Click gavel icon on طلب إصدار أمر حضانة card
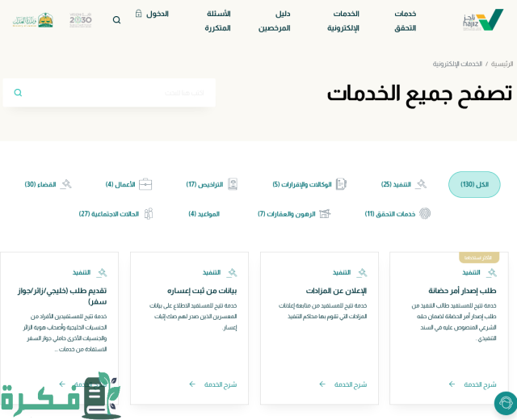 pyautogui.click(x=492, y=273)
